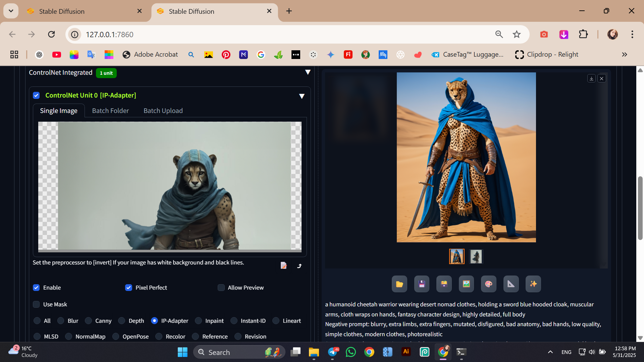Switch to the Batch Folder tab

110,111
